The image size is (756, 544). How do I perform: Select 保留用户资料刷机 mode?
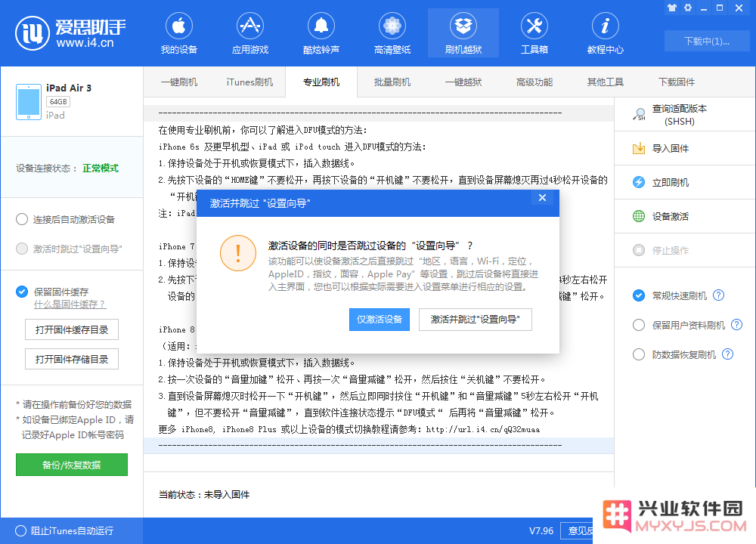639,325
